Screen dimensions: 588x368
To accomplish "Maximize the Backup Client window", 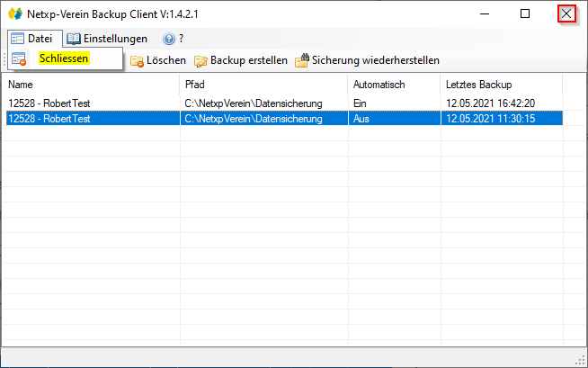I will click(x=525, y=13).
